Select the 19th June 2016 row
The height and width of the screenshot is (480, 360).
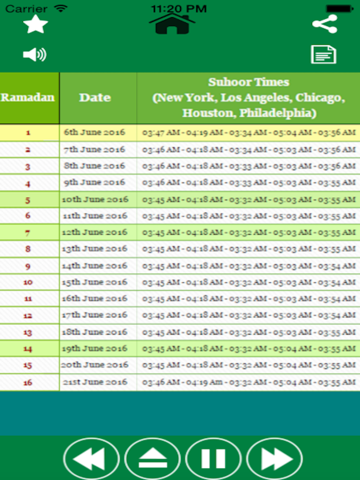point(180,348)
